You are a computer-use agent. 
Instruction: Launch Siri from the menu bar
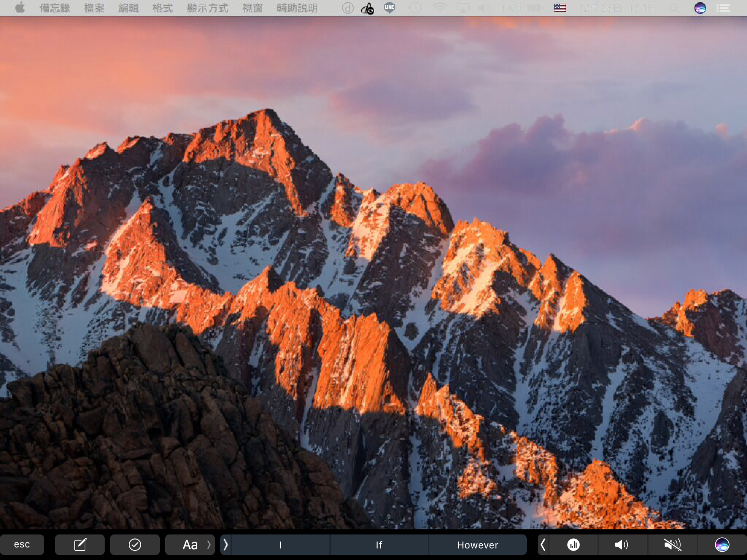pyautogui.click(x=700, y=8)
